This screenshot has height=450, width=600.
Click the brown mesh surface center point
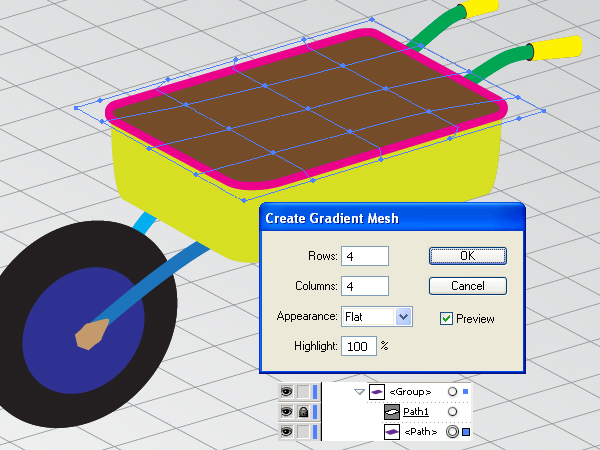click(308, 109)
